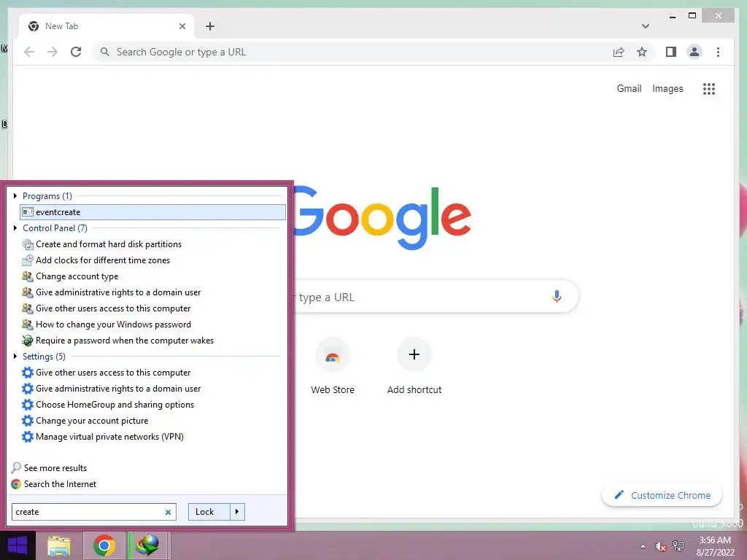Close the New Tab tab

(x=182, y=26)
